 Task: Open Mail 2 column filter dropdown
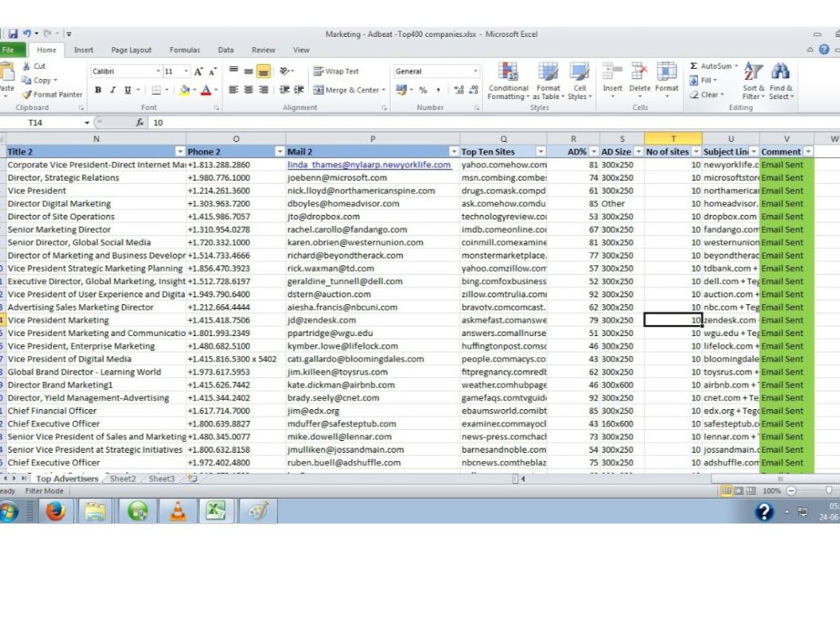coord(454,151)
